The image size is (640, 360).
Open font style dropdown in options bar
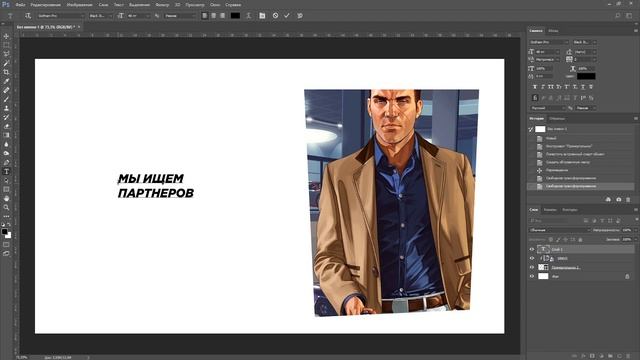(101, 16)
